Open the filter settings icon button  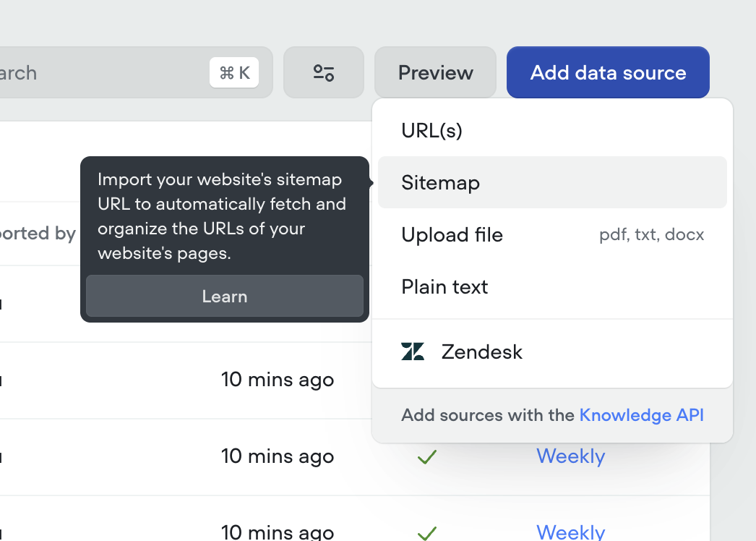[324, 72]
